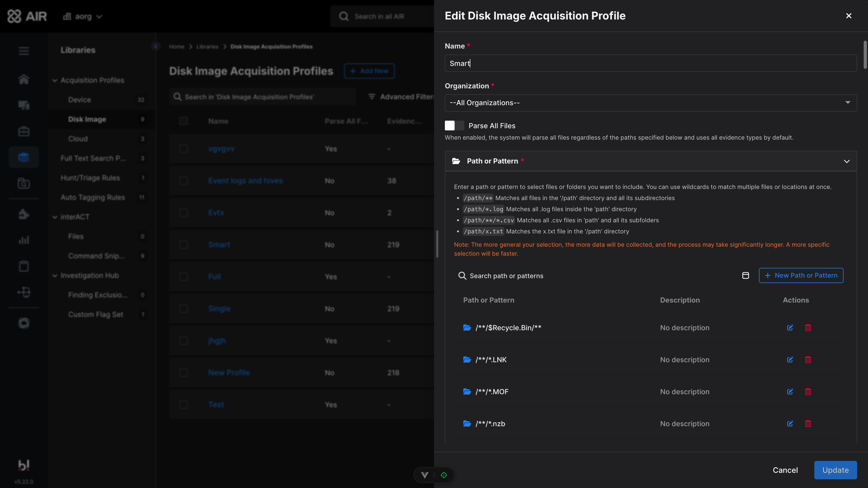868x488 pixels.
Task: Open the hamburger menu in the sidebar
Action: coord(24,51)
